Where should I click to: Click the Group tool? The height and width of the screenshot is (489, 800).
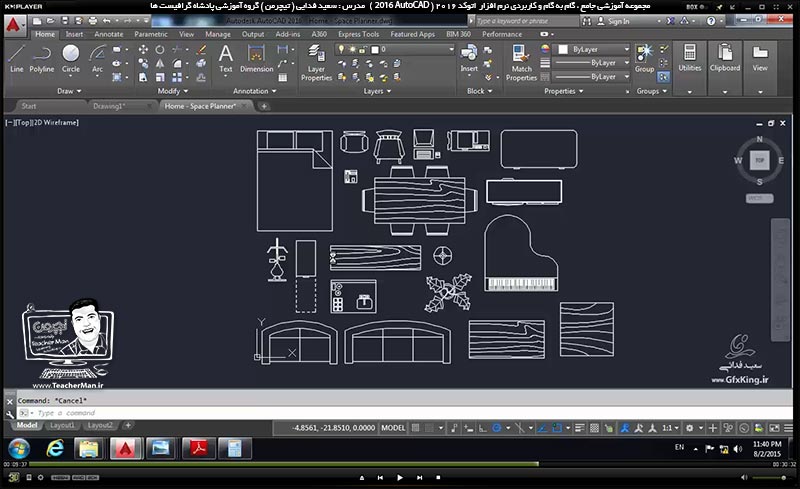(x=644, y=59)
